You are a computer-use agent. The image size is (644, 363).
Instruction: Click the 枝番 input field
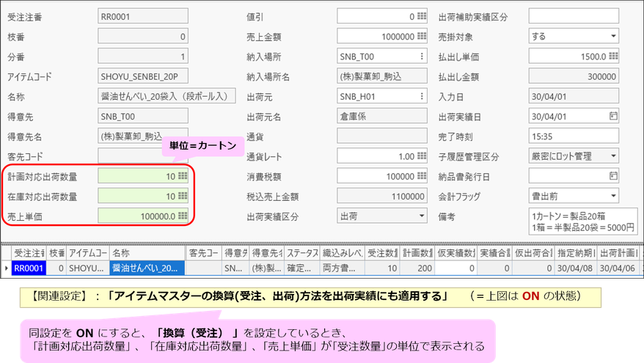[143, 36]
